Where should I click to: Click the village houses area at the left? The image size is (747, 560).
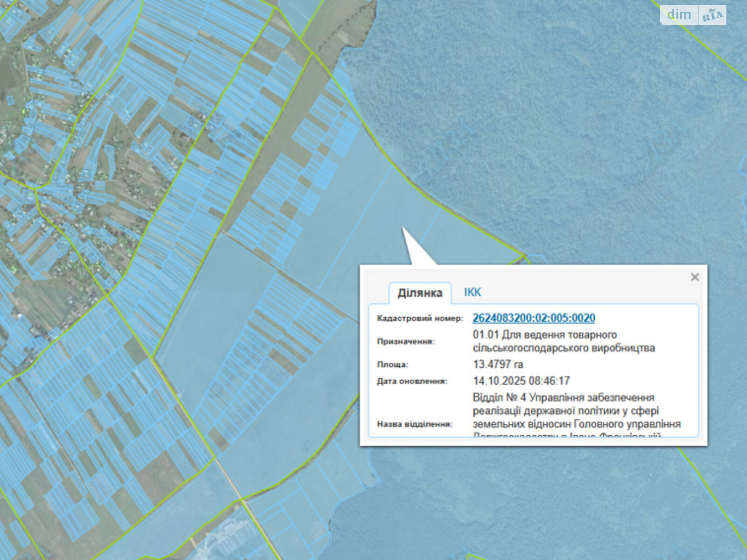pyautogui.click(x=28, y=140)
